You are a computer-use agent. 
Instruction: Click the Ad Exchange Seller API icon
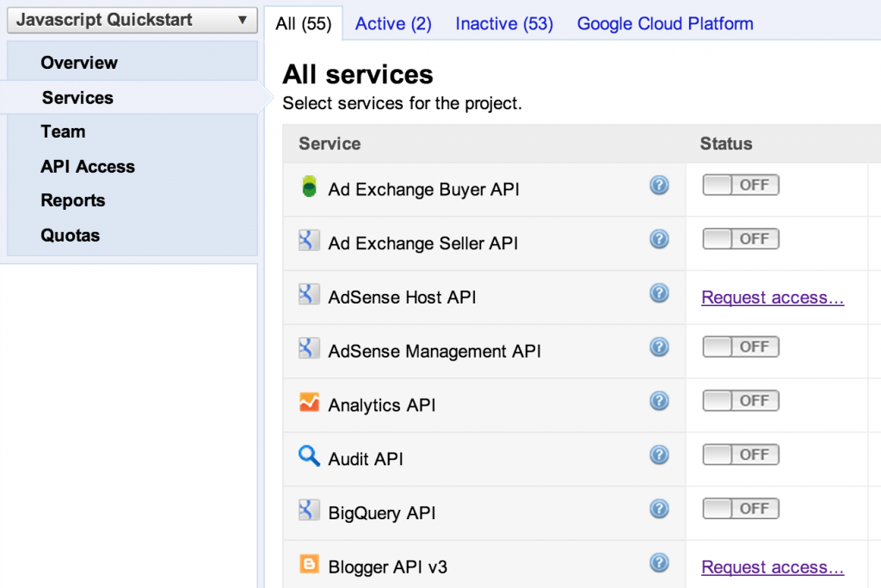click(309, 241)
